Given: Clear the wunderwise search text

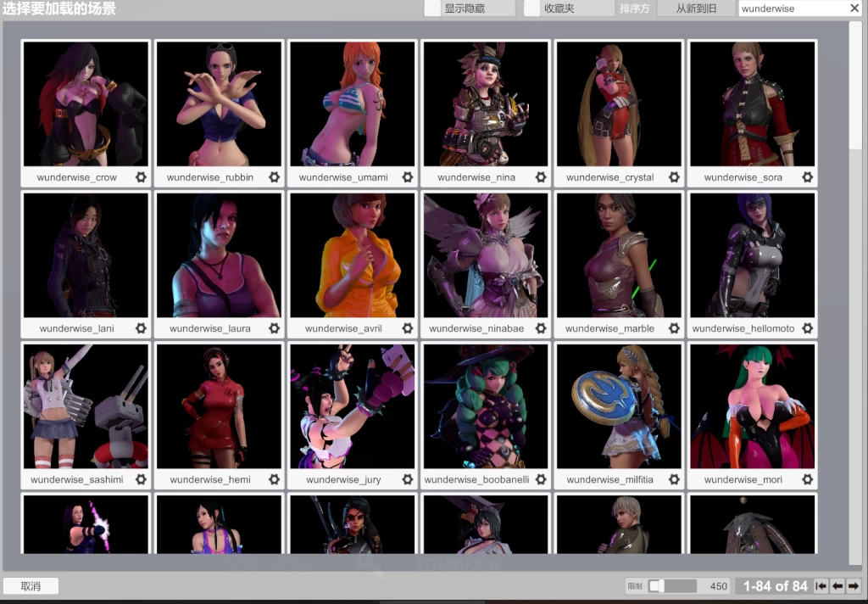Looking at the screenshot, I should [854, 8].
